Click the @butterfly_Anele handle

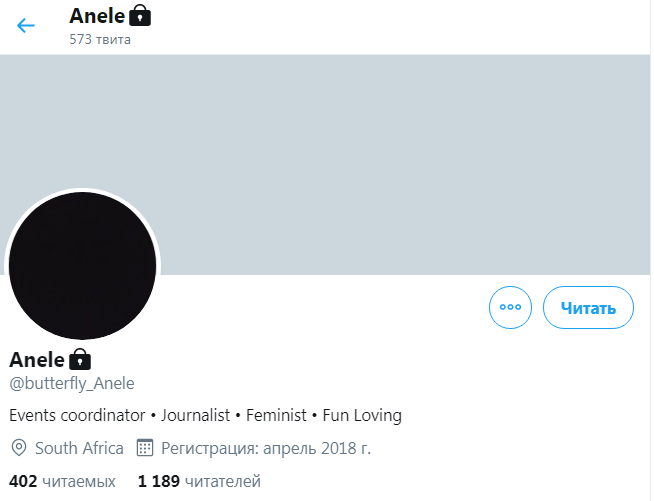(x=71, y=384)
